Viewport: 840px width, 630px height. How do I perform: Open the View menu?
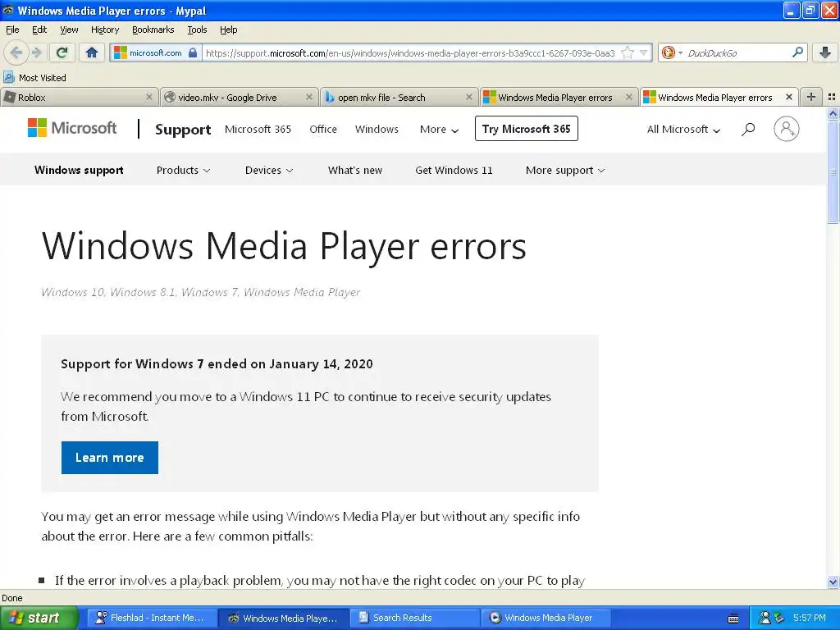tap(69, 30)
